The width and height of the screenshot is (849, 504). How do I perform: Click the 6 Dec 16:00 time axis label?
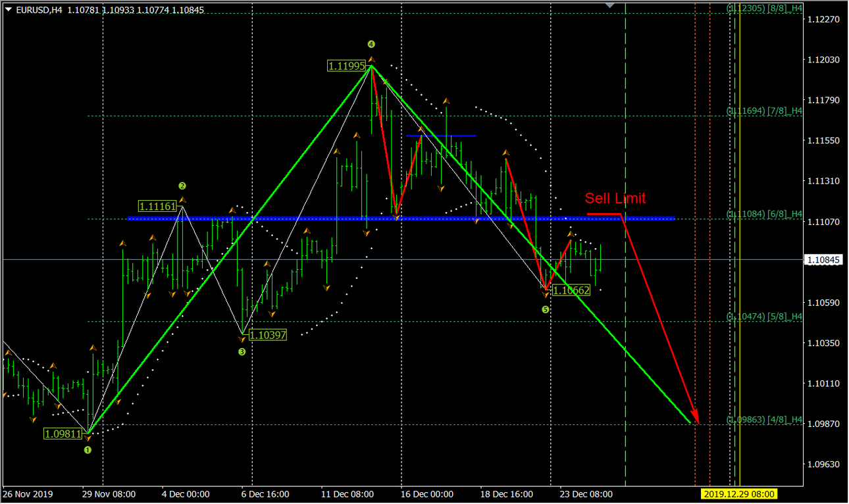coord(265,494)
